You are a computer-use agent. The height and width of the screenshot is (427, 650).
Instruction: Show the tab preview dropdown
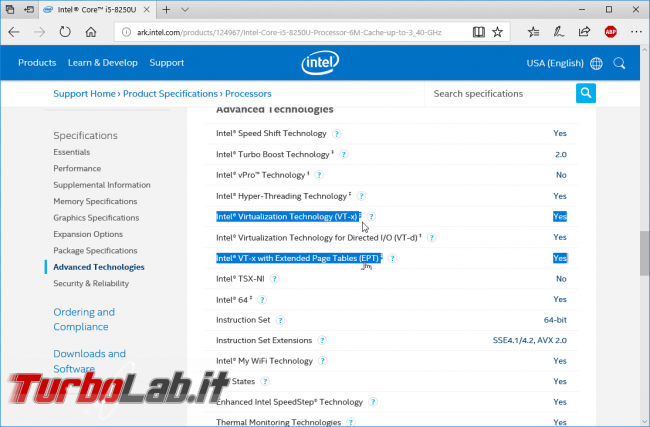[x=185, y=10]
